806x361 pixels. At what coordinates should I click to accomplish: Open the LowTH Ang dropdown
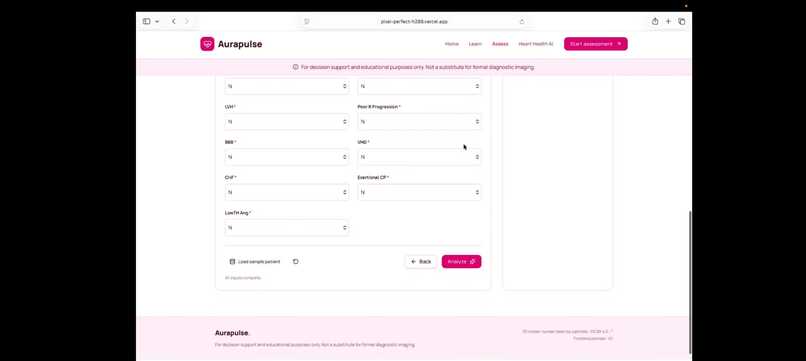coord(287,228)
